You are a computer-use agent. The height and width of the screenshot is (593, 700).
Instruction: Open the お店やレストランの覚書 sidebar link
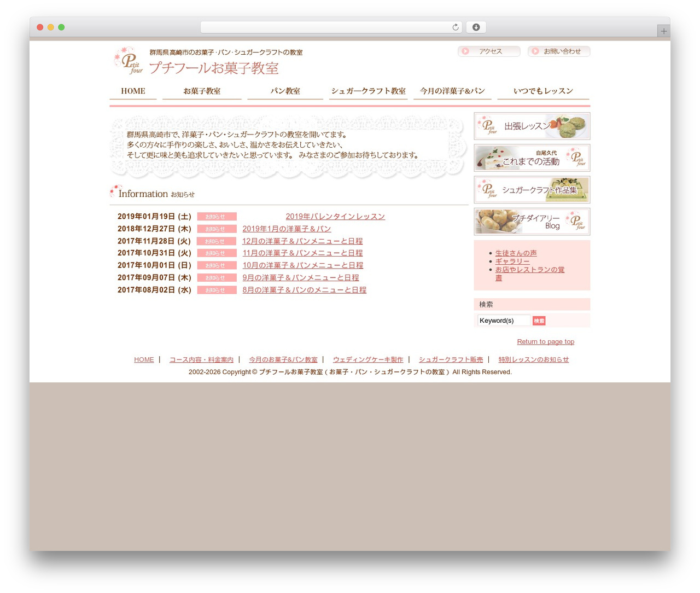pos(529,274)
